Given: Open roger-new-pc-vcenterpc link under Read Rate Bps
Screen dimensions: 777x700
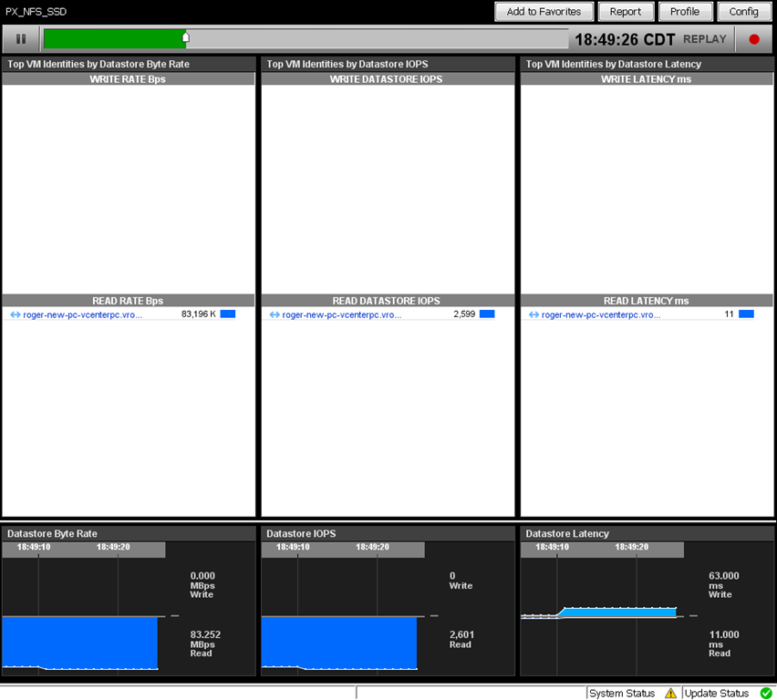Looking at the screenshot, I should tap(82, 314).
